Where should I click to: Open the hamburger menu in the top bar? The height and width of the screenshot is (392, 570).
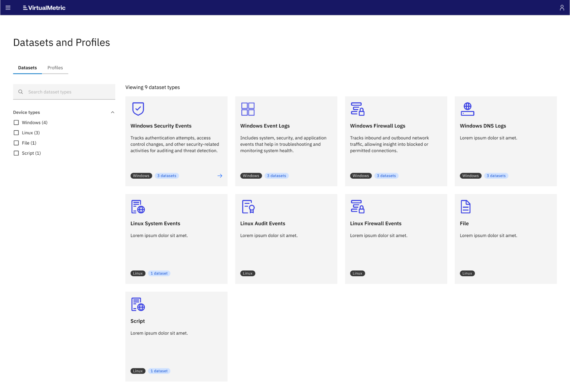click(8, 7)
